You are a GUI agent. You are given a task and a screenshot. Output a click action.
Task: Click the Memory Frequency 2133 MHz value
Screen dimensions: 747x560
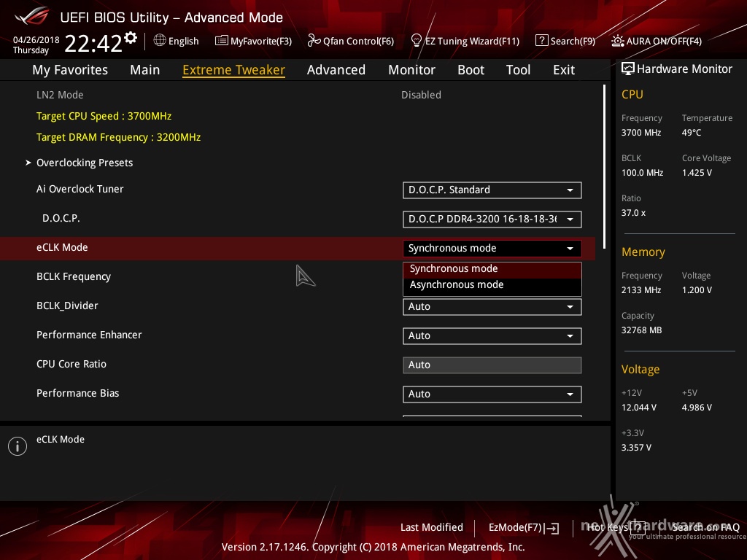click(x=640, y=290)
